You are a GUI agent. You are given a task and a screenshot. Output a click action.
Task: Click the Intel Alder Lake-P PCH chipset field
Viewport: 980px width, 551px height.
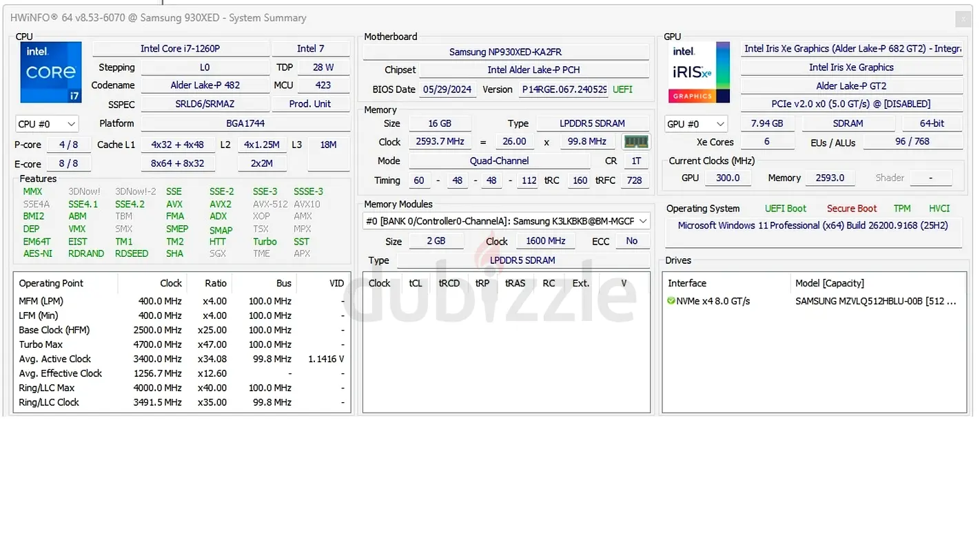point(534,70)
